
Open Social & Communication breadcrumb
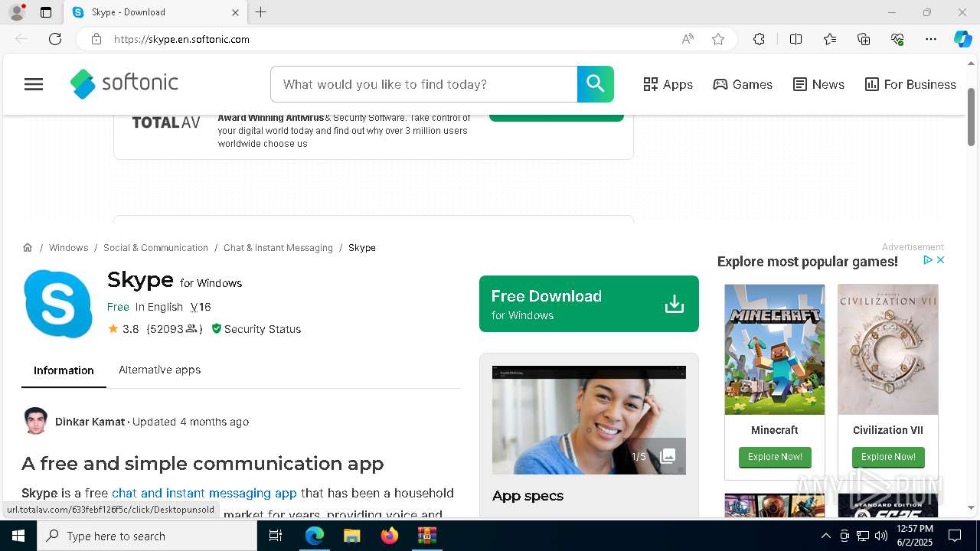click(x=155, y=248)
